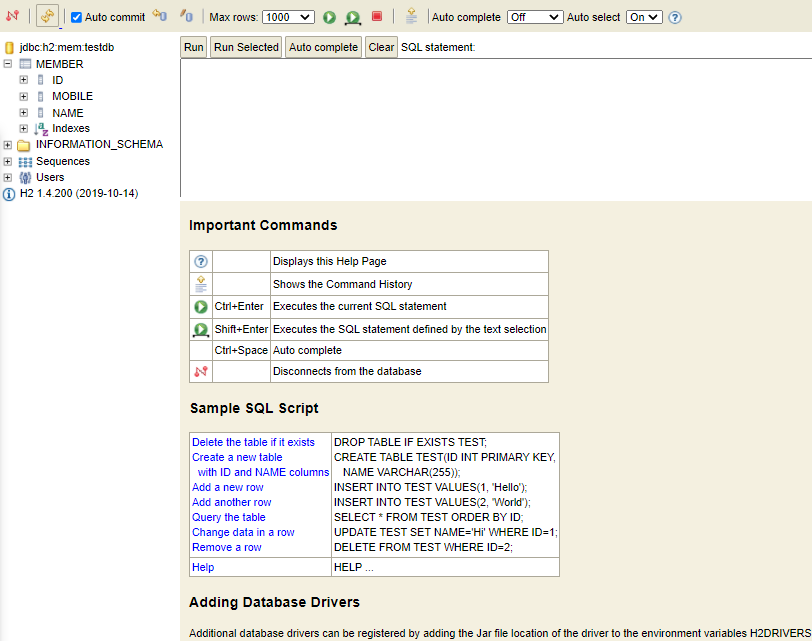Viewport: 812px width, 641px height.
Task: Click the green run icon beside Ctrl+Enter
Action: pyautogui.click(x=201, y=307)
